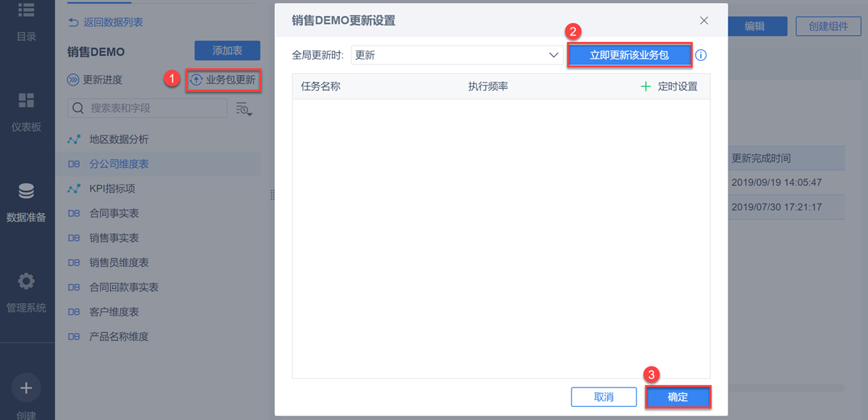Click the info icon next to 立即更新该业务包
The width and height of the screenshot is (868, 420).
click(x=700, y=55)
